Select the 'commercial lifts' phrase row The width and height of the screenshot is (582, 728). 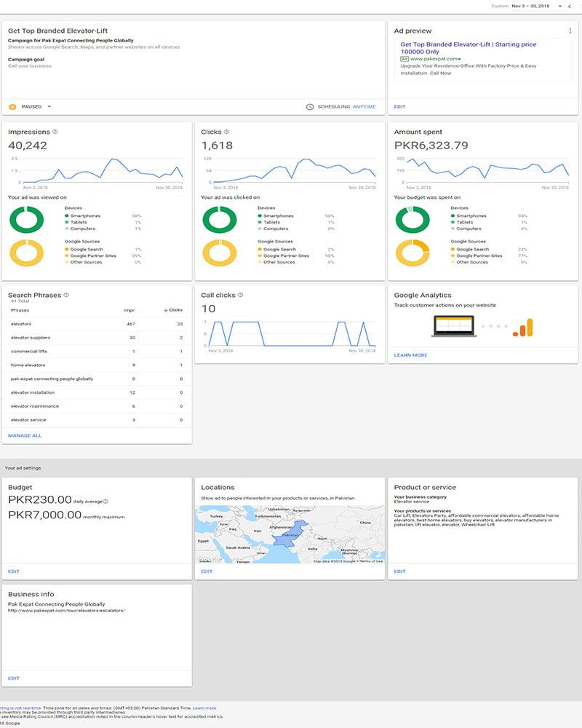tap(97, 352)
